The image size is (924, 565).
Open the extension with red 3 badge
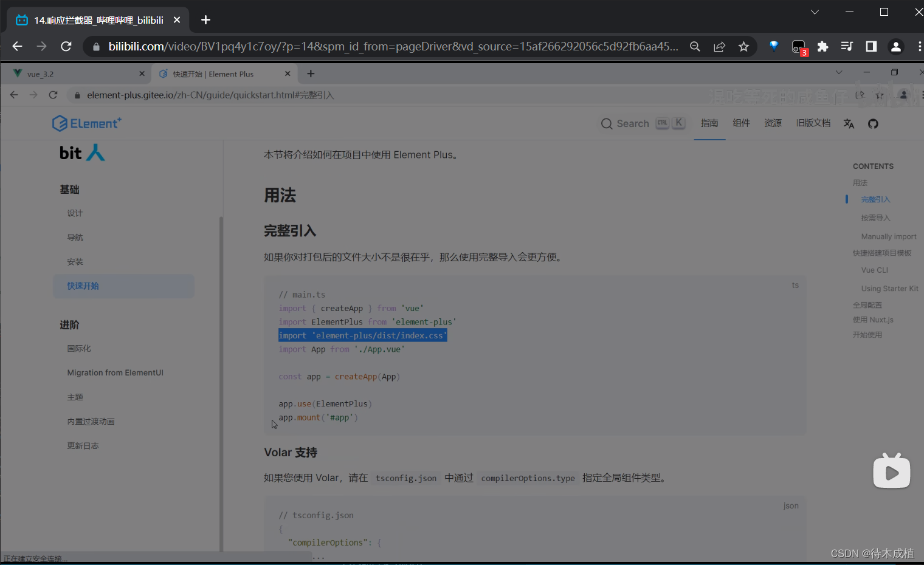click(x=799, y=47)
